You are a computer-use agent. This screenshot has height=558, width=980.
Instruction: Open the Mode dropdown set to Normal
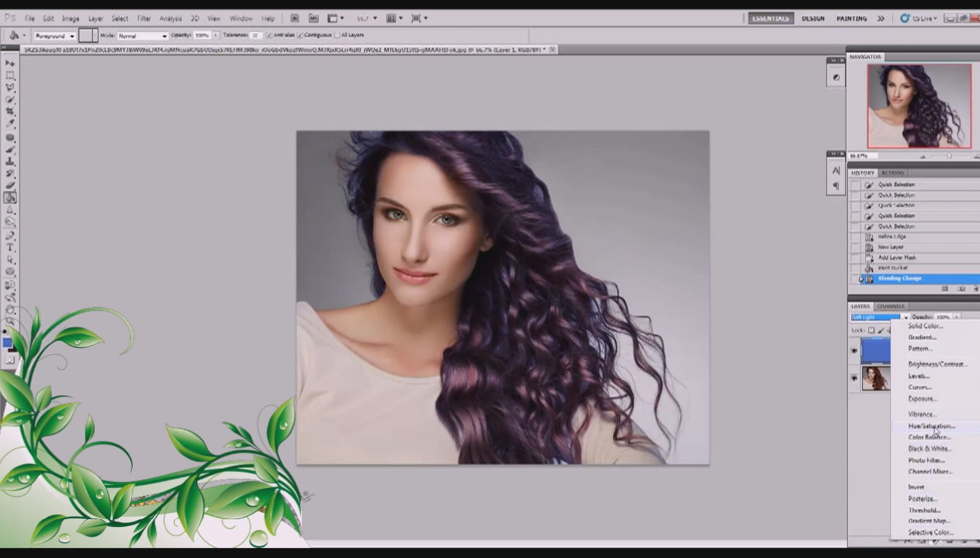(x=142, y=36)
